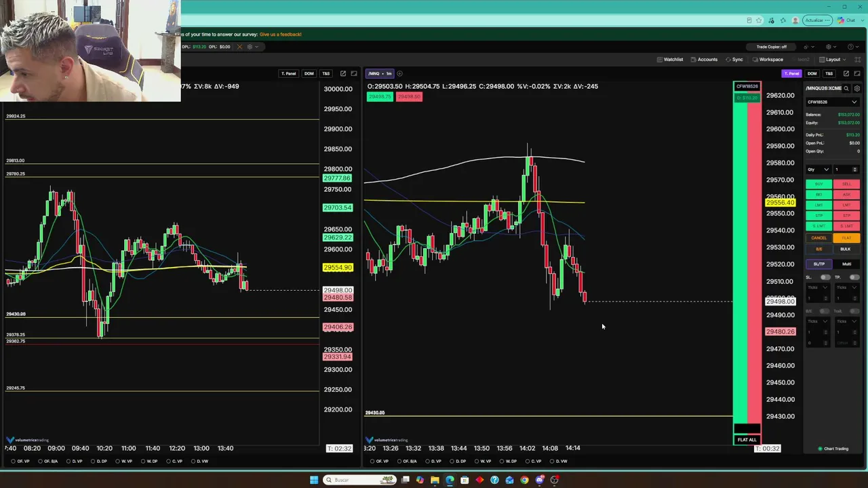
Task: Click the BID order button
Action: coord(818,195)
